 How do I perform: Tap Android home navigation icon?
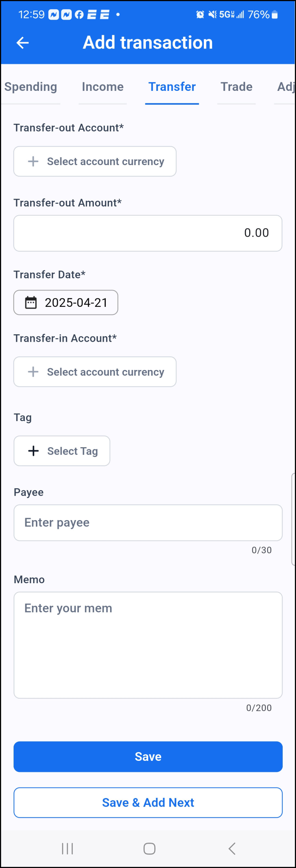click(149, 849)
